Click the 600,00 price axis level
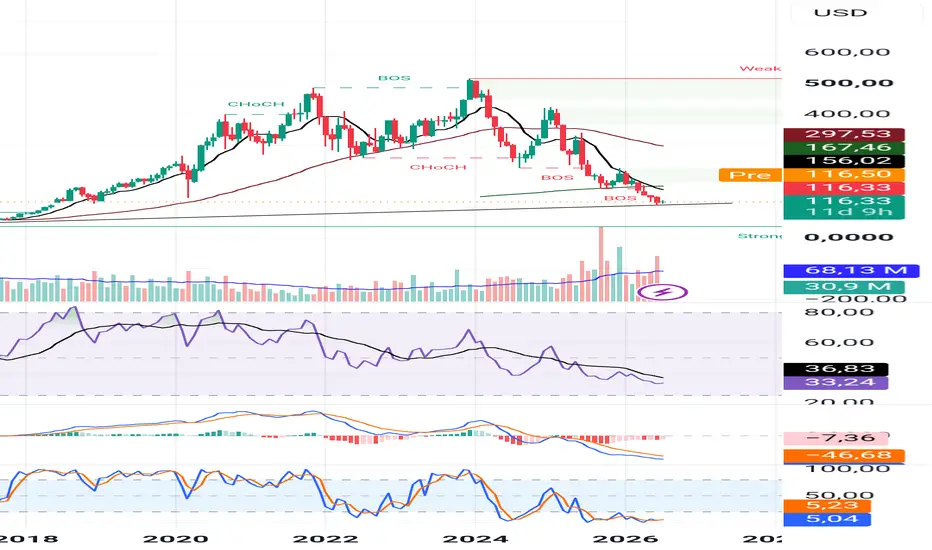 coord(847,52)
